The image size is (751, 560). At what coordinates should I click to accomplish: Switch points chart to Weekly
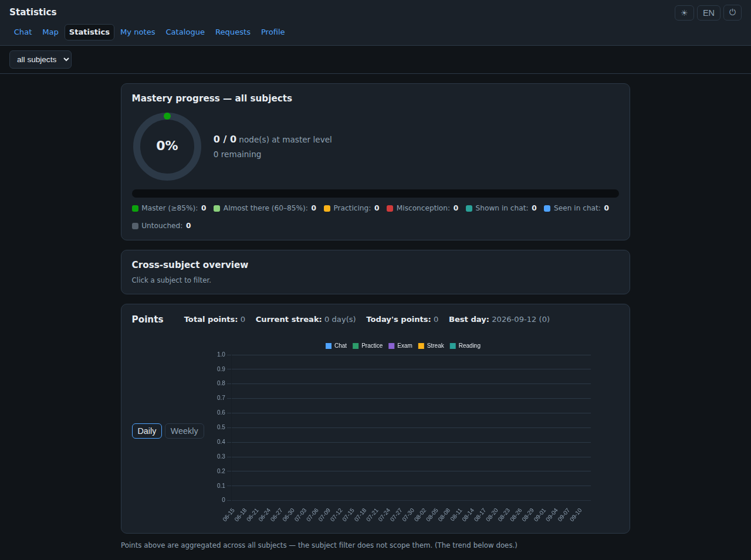click(184, 431)
